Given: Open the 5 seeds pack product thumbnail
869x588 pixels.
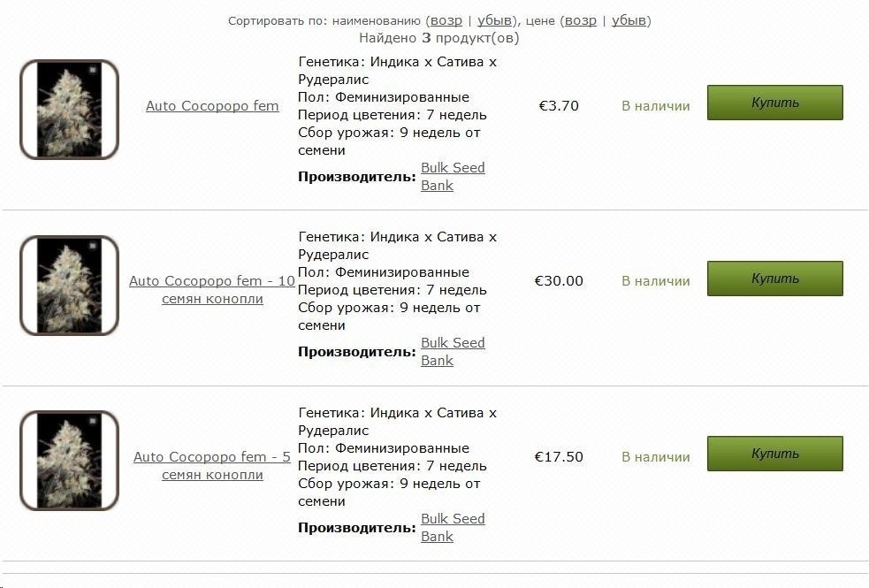Looking at the screenshot, I should (x=69, y=460).
